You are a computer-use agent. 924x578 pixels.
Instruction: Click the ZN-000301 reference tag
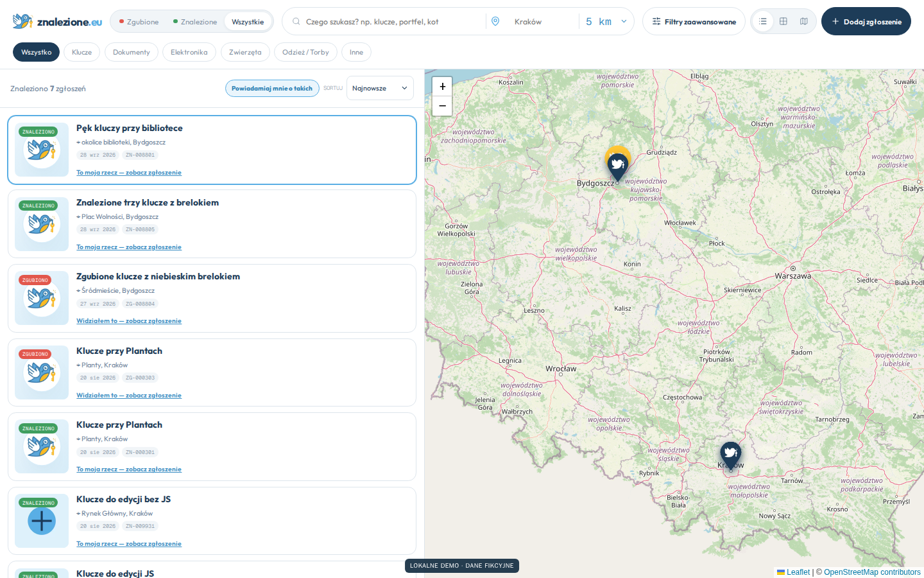140,452
